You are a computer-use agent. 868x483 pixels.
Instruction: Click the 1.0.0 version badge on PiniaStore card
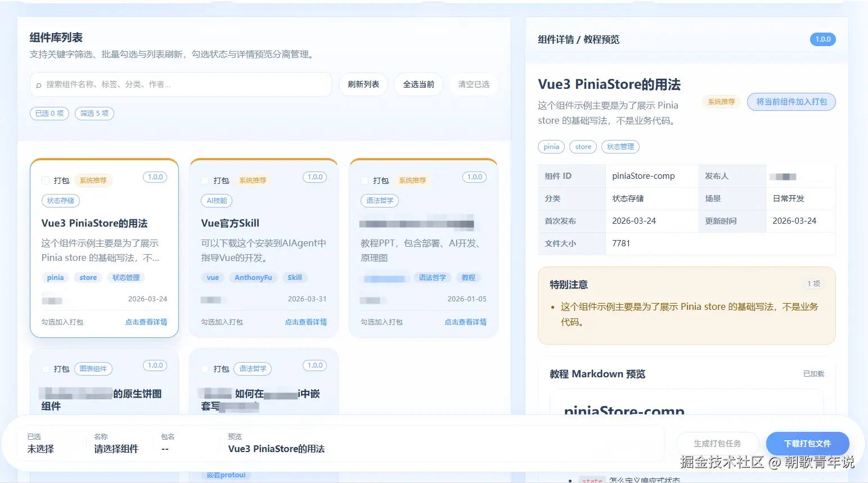click(x=156, y=177)
